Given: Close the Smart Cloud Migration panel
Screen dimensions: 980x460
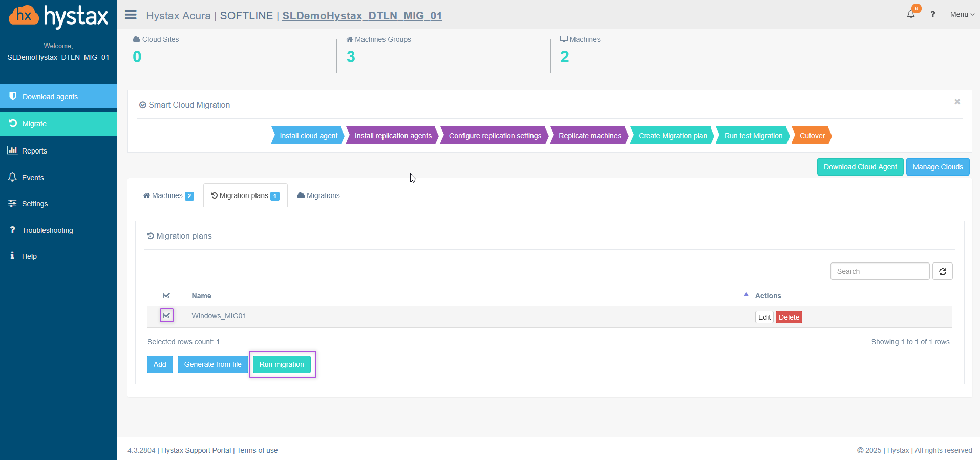Looking at the screenshot, I should pos(957,102).
